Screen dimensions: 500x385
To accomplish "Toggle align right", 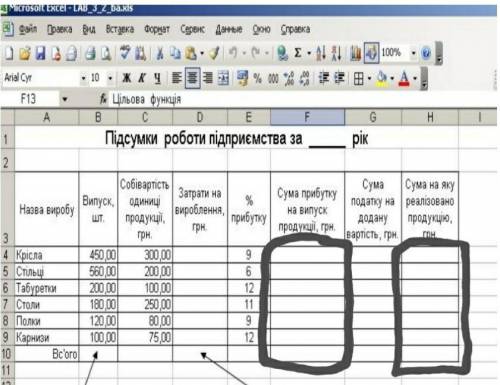I will point(208,78).
